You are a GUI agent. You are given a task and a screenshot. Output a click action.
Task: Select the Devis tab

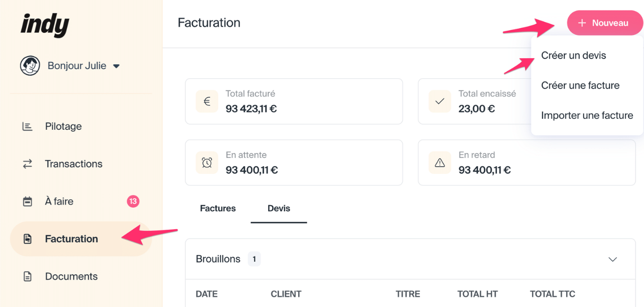pyautogui.click(x=279, y=208)
